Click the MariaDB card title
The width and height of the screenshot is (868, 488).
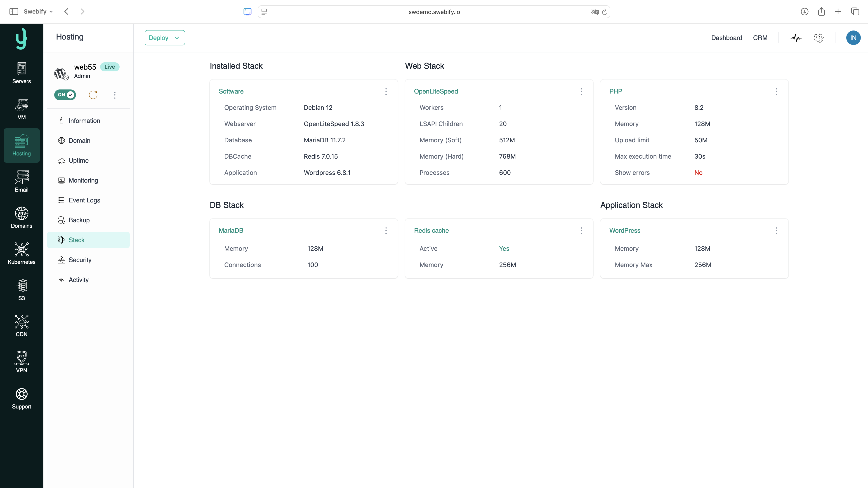coord(231,230)
